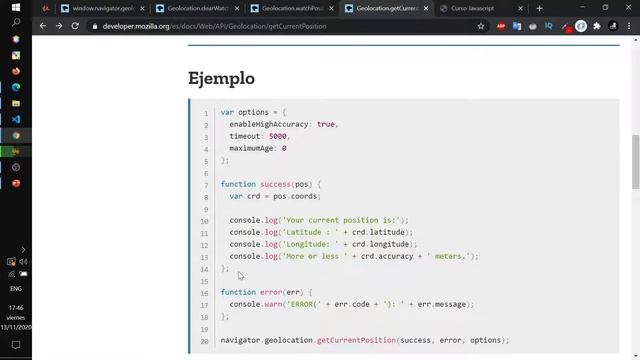Open the Chrome profile avatar
Screen dimensions: 640x360
(613, 26)
